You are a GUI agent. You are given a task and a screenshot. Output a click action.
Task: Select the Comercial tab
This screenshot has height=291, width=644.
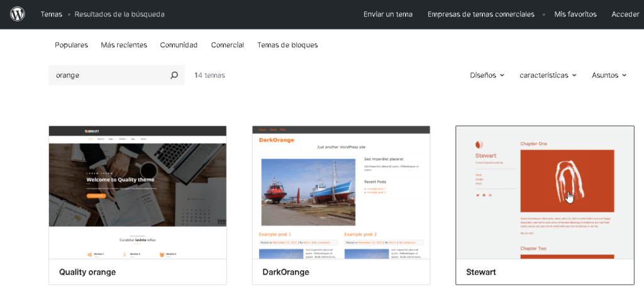pos(228,45)
